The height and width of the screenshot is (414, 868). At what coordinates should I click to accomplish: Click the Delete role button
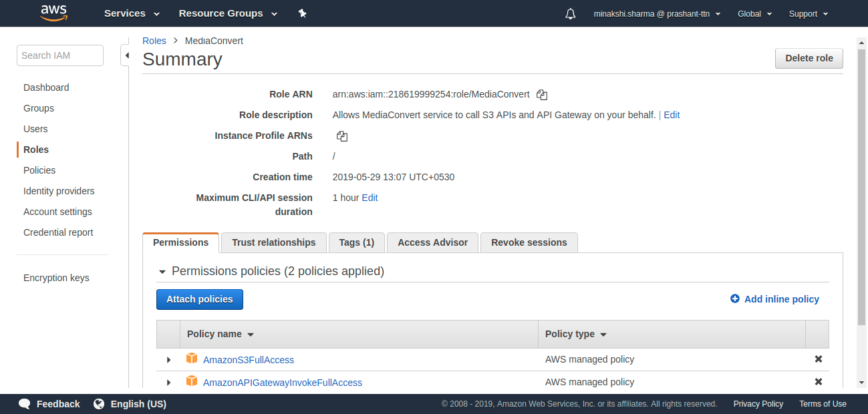[809, 58]
